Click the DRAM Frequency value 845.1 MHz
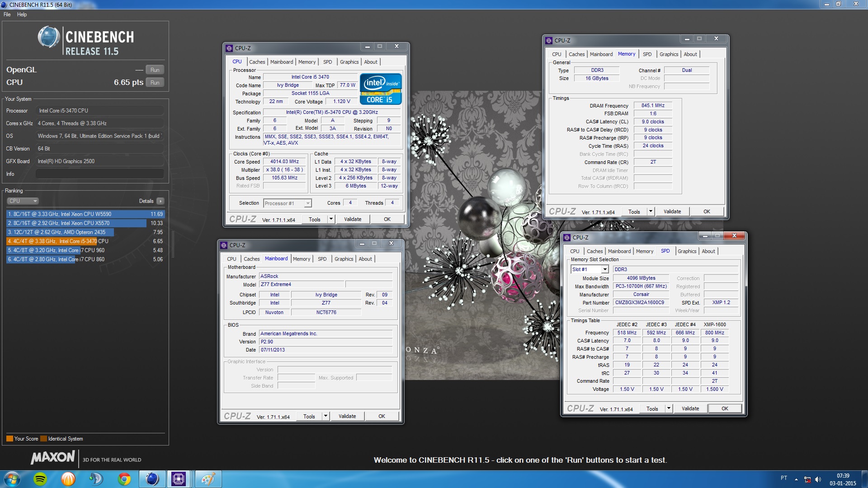 653,105
